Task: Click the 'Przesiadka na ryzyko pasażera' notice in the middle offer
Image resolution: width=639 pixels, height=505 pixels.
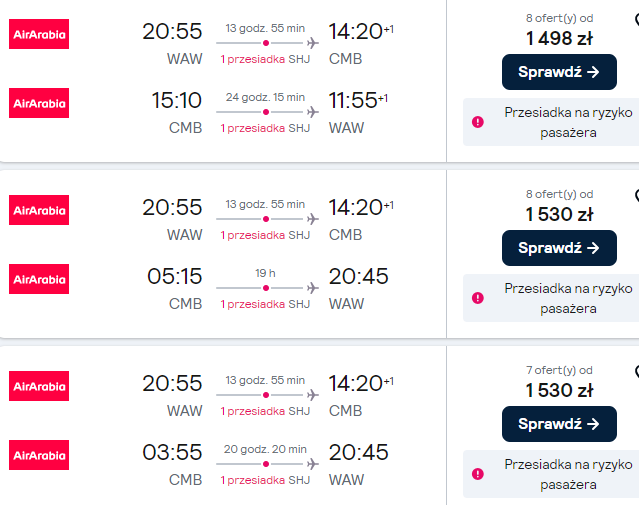Action: 568,297
